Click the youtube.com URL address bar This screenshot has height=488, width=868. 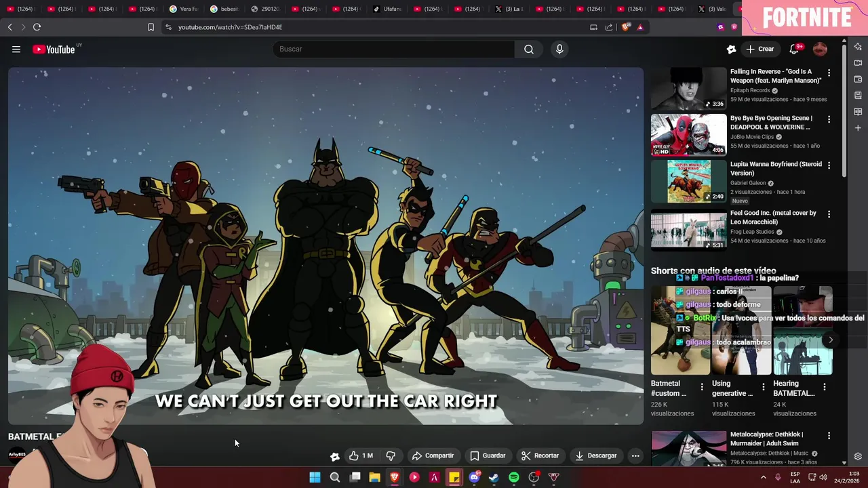click(x=230, y=27)
